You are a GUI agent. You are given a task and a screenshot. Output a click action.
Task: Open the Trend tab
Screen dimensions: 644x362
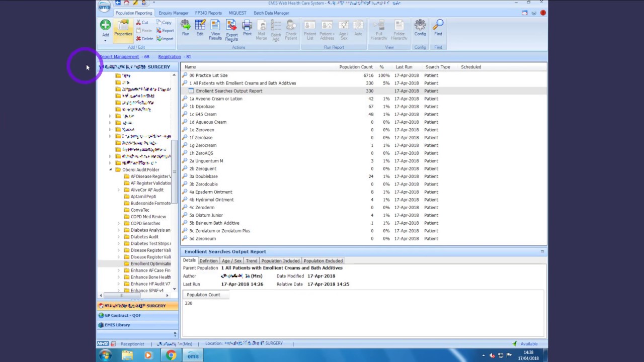coord(252,261)
